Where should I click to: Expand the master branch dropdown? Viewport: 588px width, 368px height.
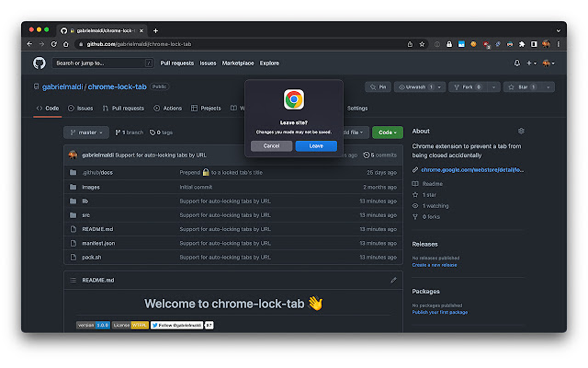coord(86,132)
